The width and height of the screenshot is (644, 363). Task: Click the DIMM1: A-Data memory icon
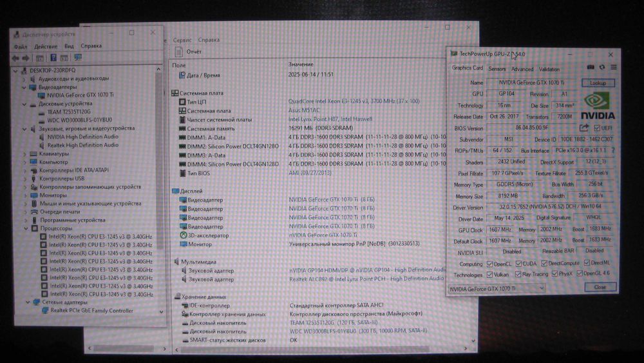point(182,137)
